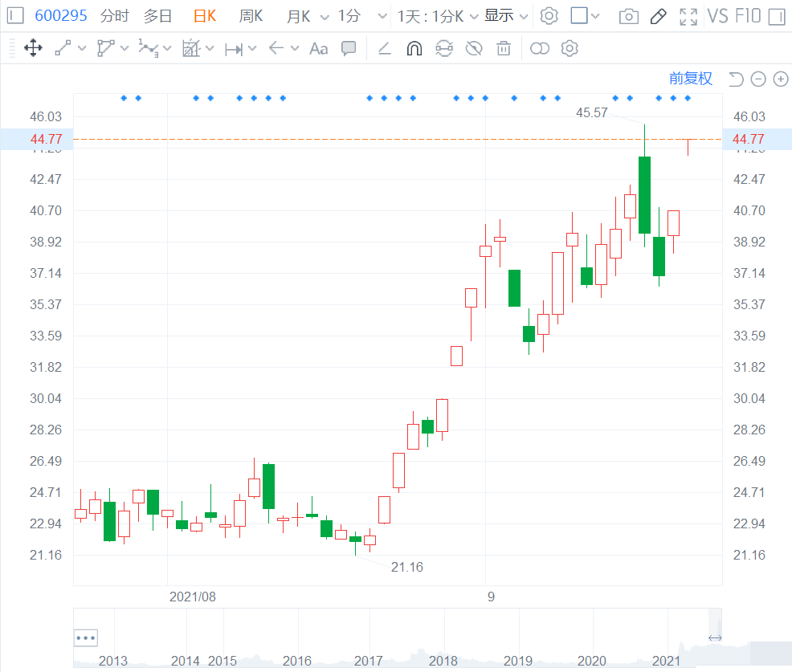Click the overlapping circles link icon

pos(540,48)
